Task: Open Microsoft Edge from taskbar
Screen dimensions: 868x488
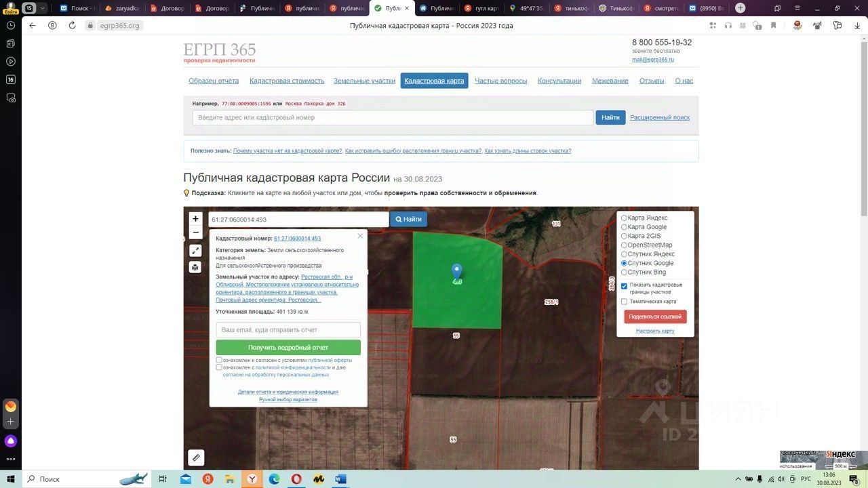Action: point(274,479)
